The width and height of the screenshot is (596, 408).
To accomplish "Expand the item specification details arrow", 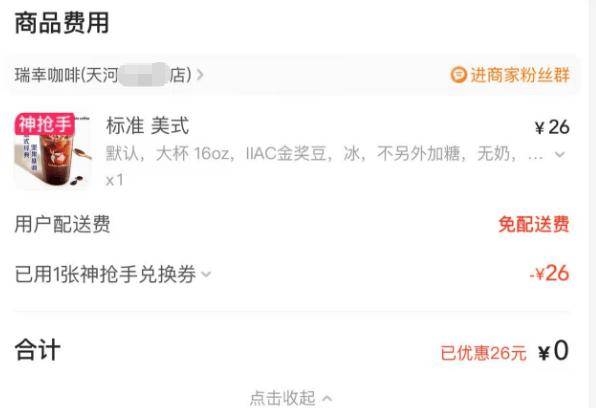I will (560, 154).
